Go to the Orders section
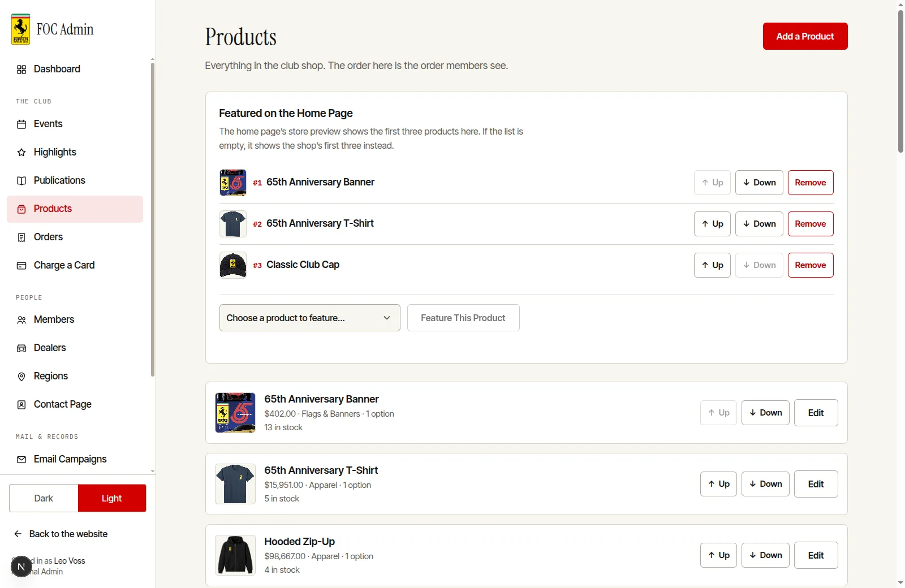 tap(75, 237)
